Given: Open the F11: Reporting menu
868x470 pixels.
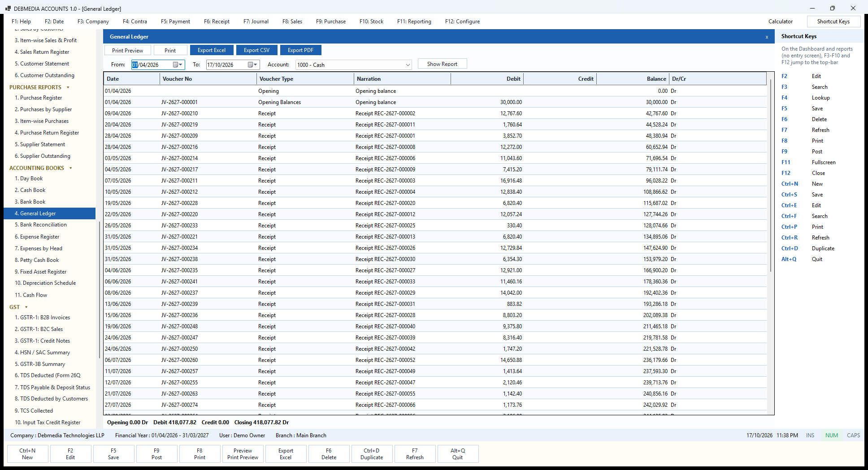Looking at the screenshot, I should tap(414, 22).
